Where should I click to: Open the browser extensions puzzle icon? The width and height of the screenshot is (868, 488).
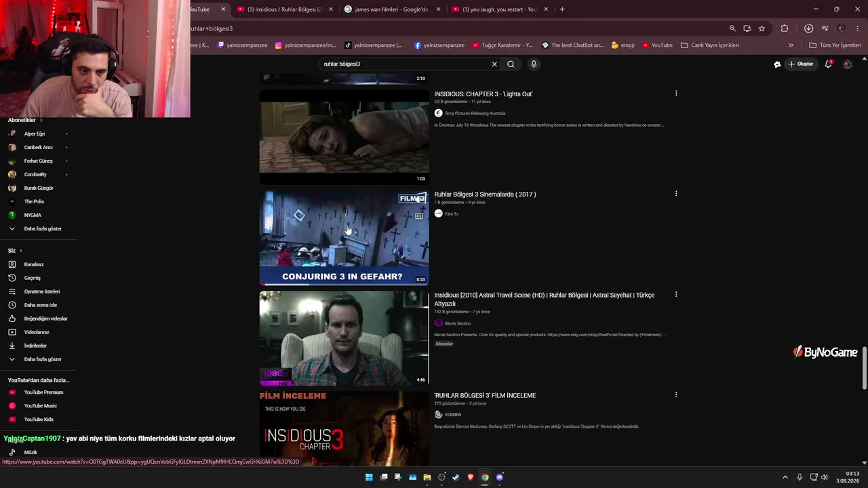(785, 28)
